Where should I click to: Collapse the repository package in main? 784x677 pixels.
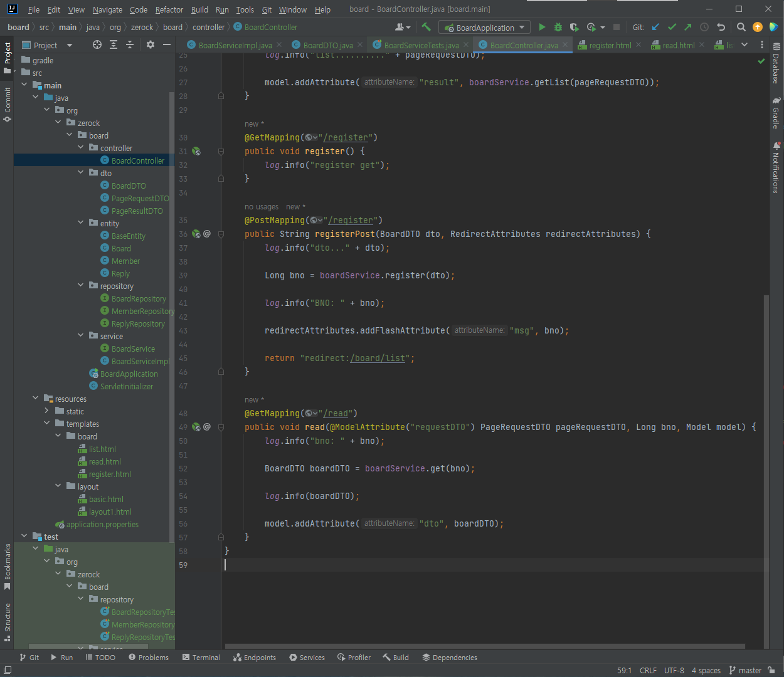pyautogui.click(x=81, y=286)
